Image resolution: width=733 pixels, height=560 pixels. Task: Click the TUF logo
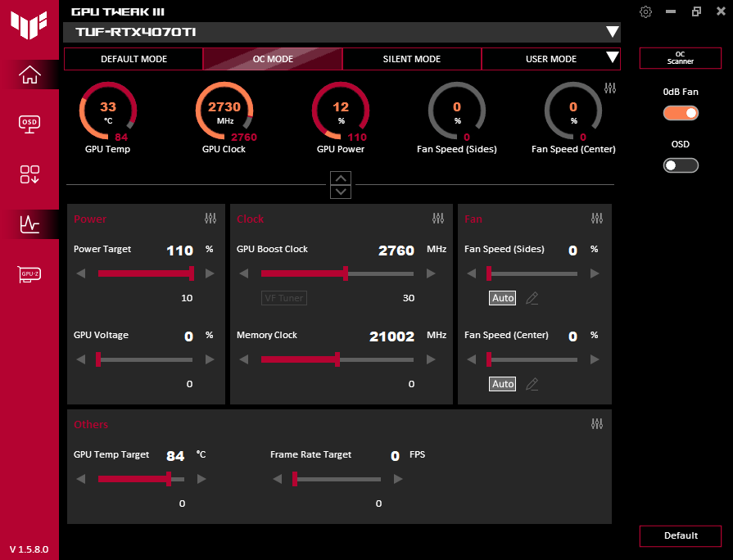[x=29, y=25]
